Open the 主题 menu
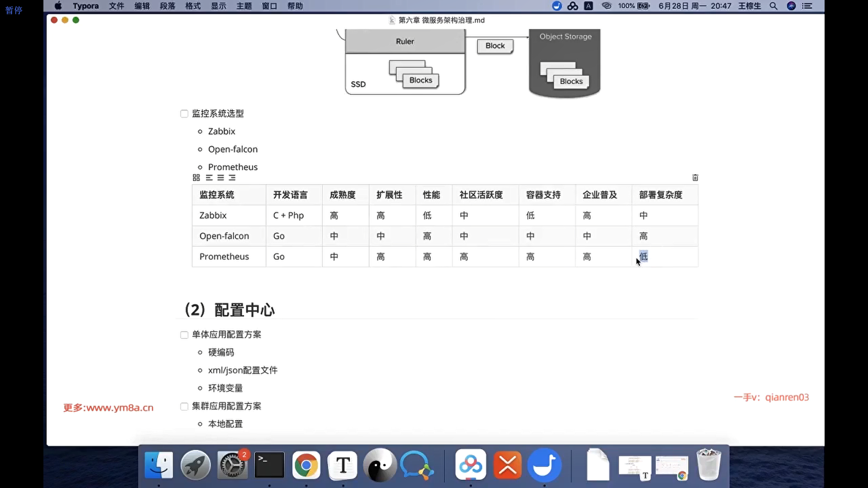The image size is (868, 488). pyautogui.click(x=244, y=6)
